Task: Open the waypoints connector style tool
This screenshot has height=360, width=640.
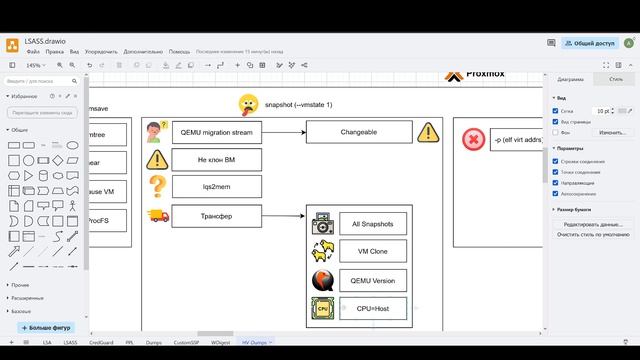Action: coord(220,65)
